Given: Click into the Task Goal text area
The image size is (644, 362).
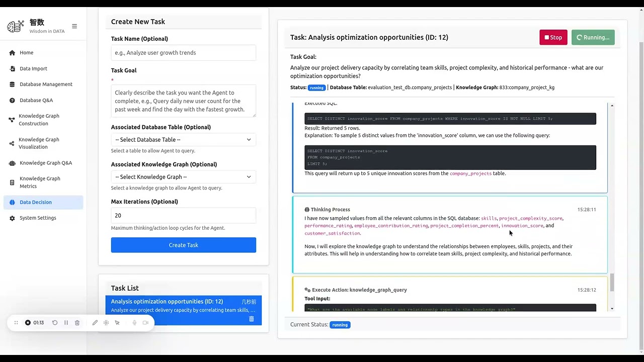Looking at the screenshot, I should tap(184, 101).
